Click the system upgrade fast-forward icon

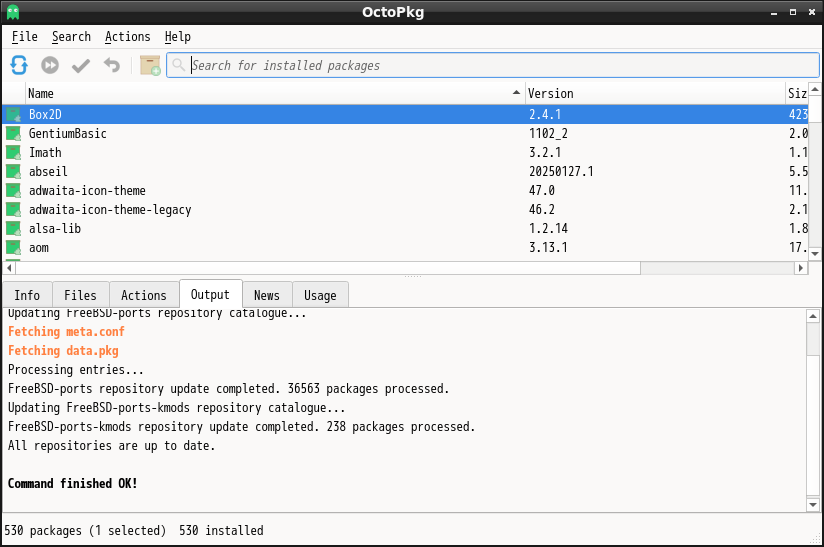50,65
